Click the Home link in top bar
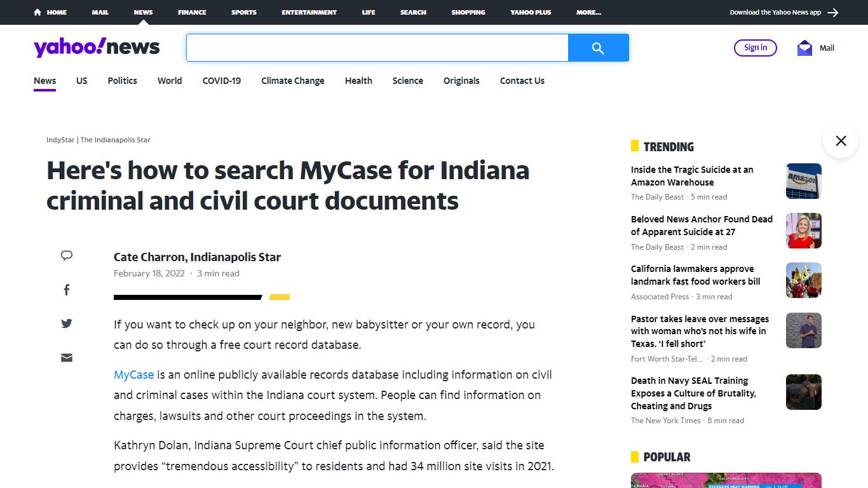Screen dimensions: 868x488 [57, 12]
